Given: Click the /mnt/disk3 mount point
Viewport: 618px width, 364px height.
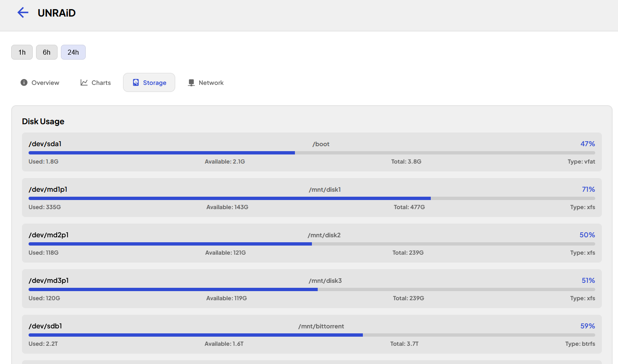Looking at the screenshot, I should point(325,281).
